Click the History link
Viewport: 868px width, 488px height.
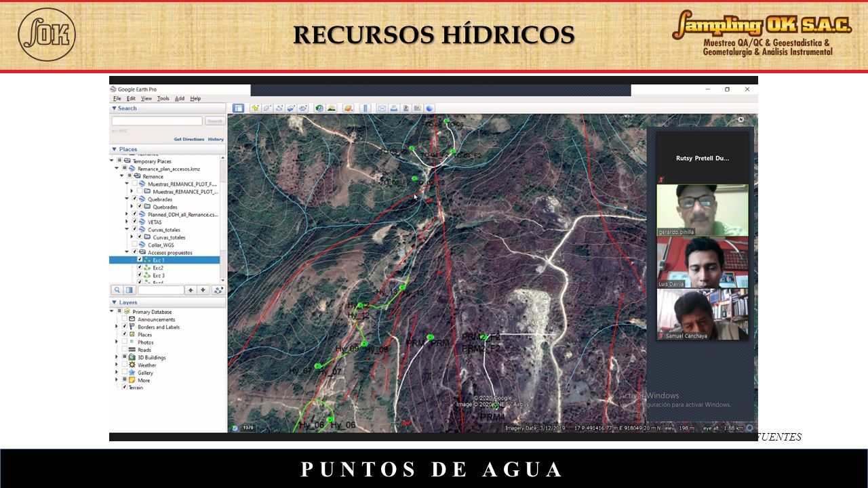(216, 139)
